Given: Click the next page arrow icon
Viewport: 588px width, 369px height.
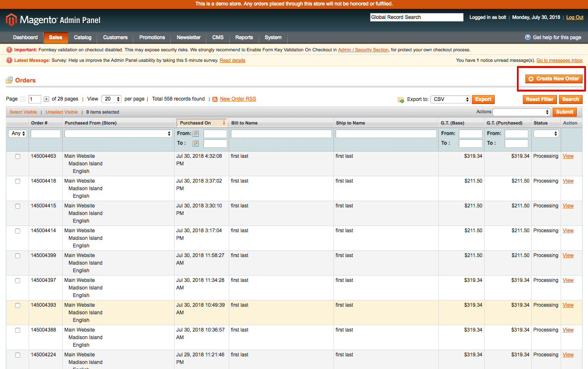Looking at the screenshot, I should pos(47,99).
